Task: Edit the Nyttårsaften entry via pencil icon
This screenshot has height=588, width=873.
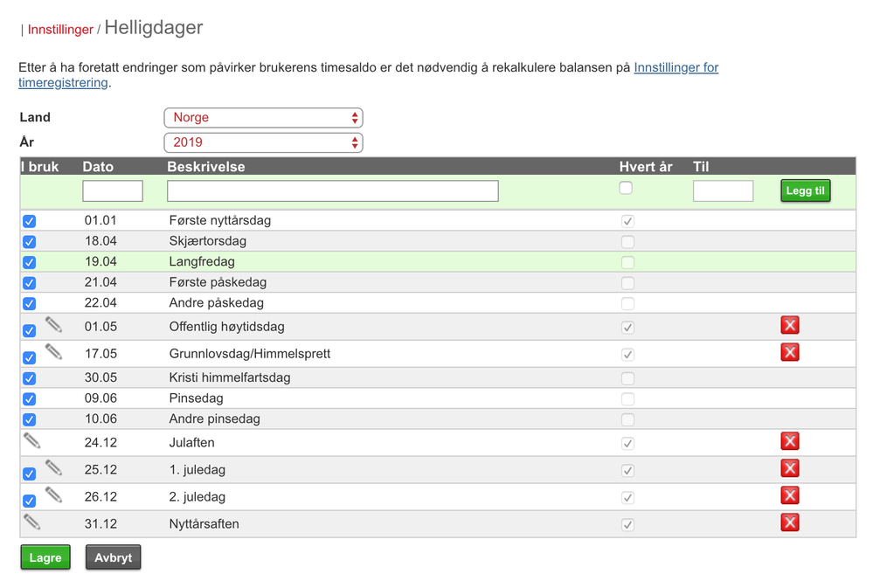Action: 32,522
